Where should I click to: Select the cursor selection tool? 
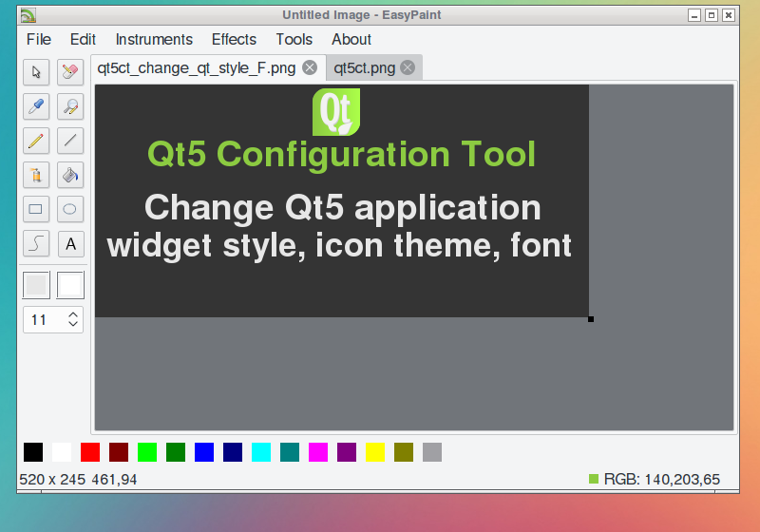pos(36,72)
